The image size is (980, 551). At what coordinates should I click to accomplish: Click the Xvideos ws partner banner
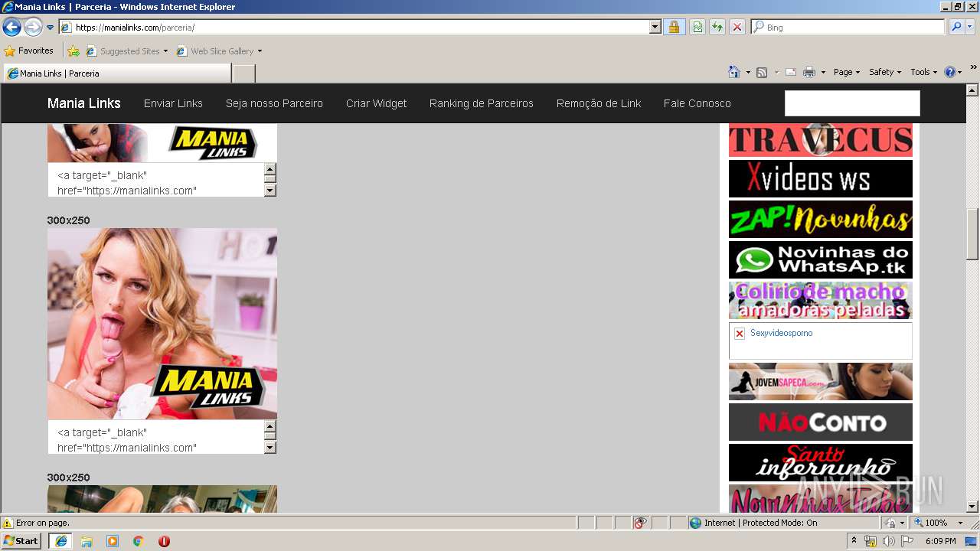click(821, 179)
